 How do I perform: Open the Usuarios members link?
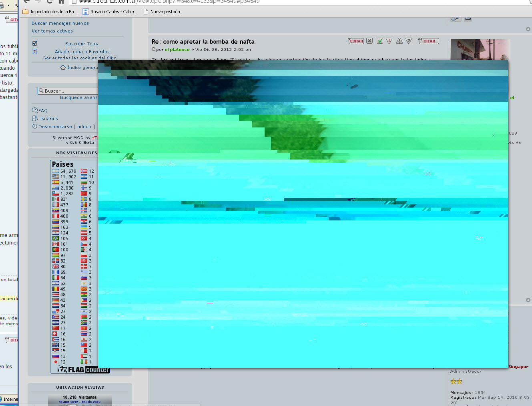pyautogui.click(x=48, y=119)
